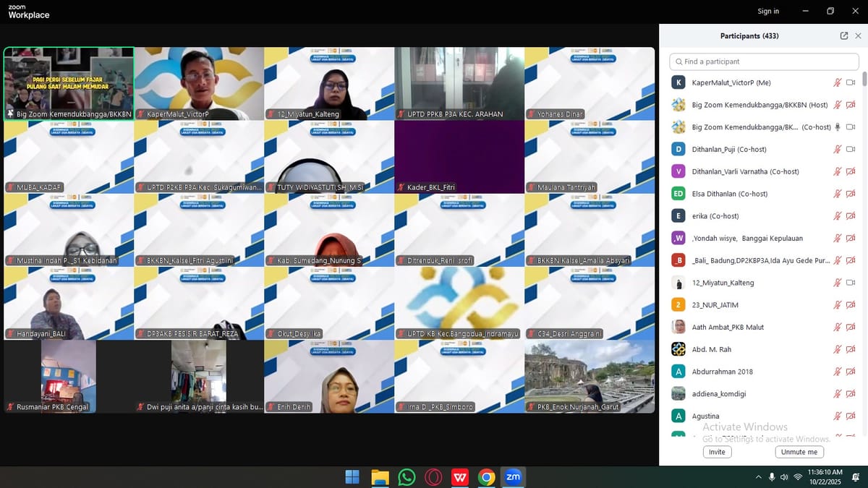
Task: Open WhatsApp from the taskbar
Action: 407,477
